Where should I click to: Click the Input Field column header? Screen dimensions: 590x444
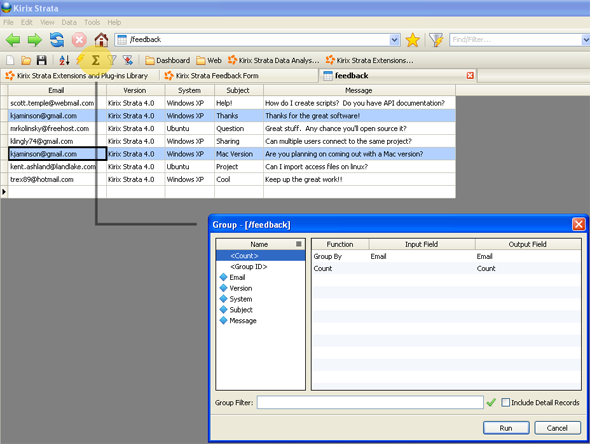pyautogui.click(x=422, y=244)
